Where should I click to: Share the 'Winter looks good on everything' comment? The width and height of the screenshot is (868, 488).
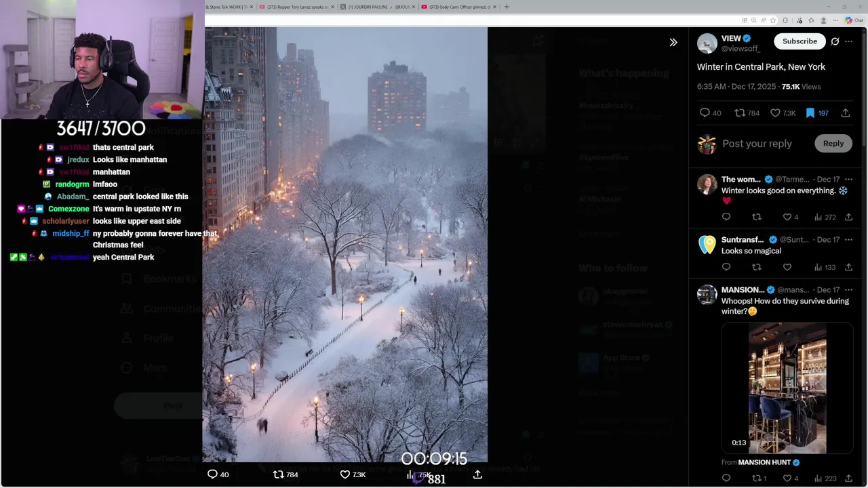point(848,217)
